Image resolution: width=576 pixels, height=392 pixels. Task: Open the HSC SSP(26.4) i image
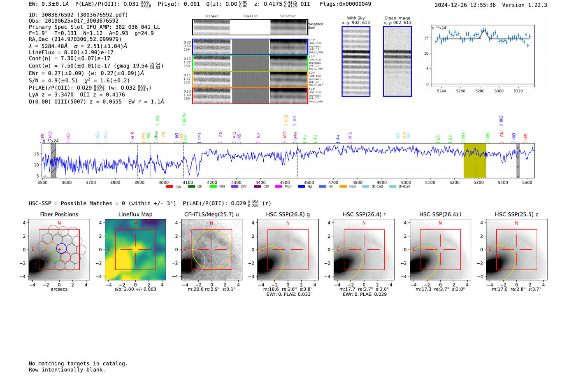pos(440,250)
